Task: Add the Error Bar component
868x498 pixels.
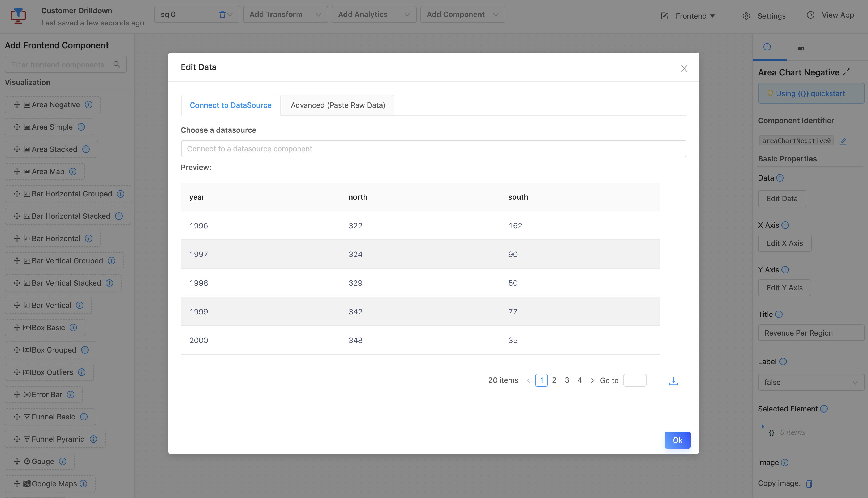Action: point(44,394)
